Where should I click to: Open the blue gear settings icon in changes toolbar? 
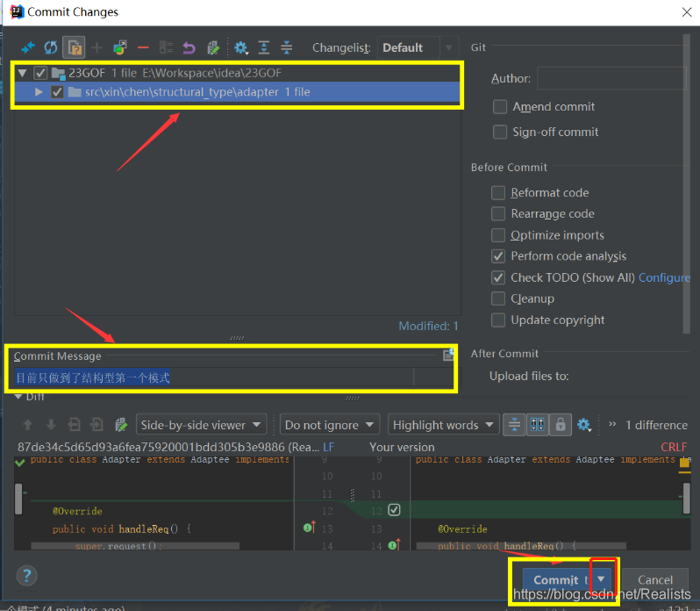point(241,47)
